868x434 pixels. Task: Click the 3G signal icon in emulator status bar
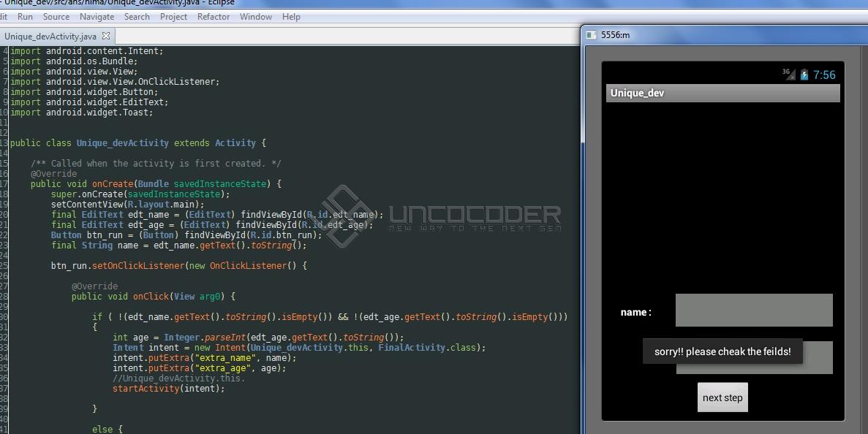(788, 74)
